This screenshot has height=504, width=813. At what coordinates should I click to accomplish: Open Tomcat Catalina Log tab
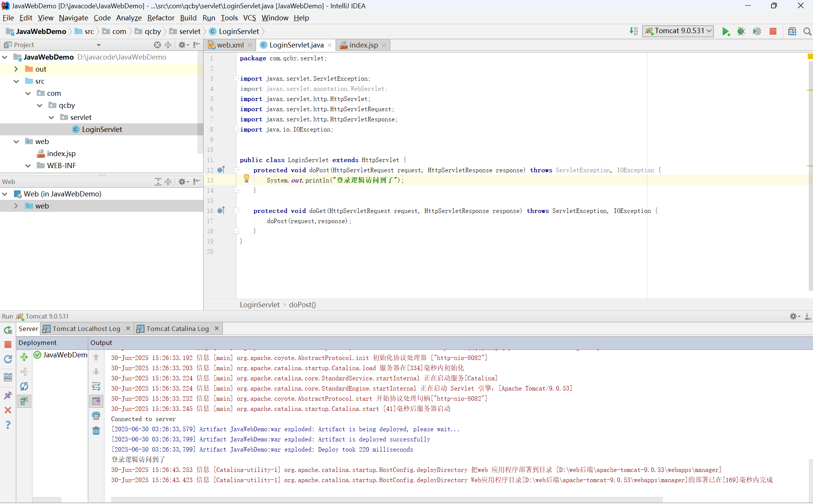click(x=178, y=329)
